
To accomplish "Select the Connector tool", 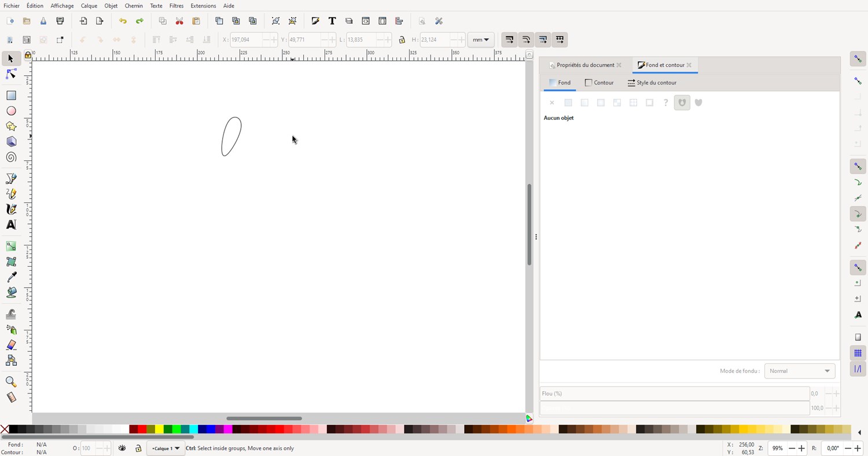I will click(x=11, y=361).
